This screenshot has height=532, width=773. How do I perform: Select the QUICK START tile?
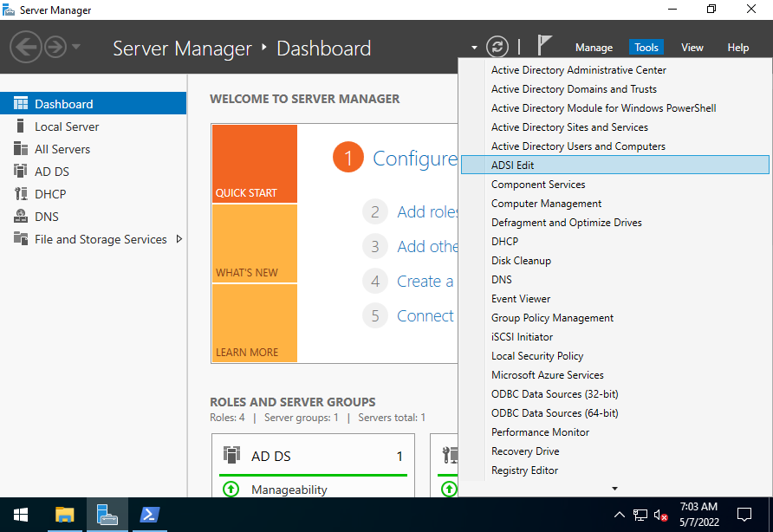255,164
